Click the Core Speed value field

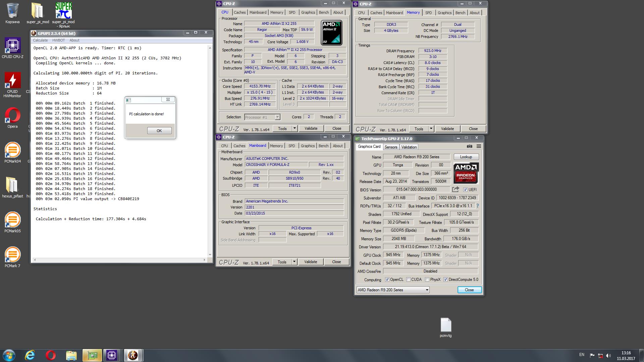[x=260, y=86]
